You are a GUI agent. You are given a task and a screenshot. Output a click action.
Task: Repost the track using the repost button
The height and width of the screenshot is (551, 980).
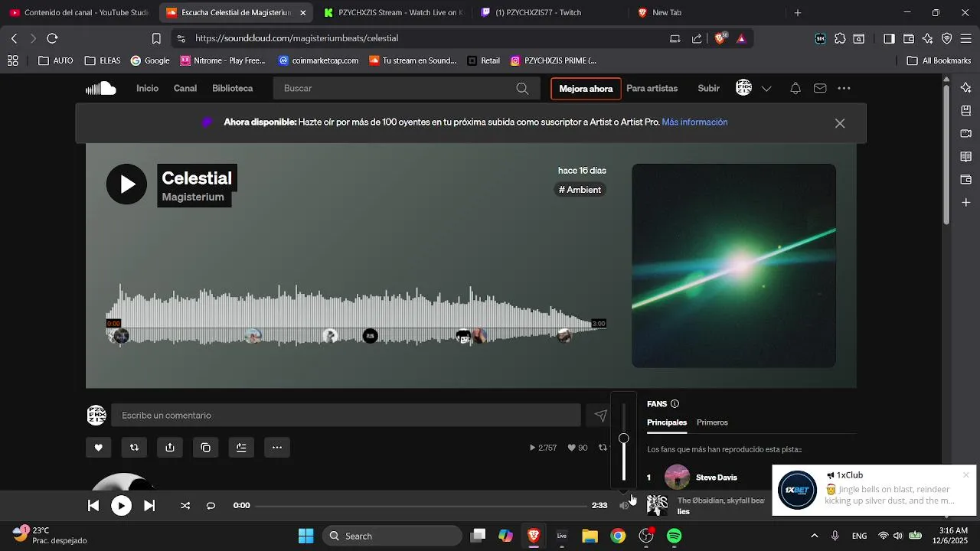pyautogui.click(x=134, y=448)
